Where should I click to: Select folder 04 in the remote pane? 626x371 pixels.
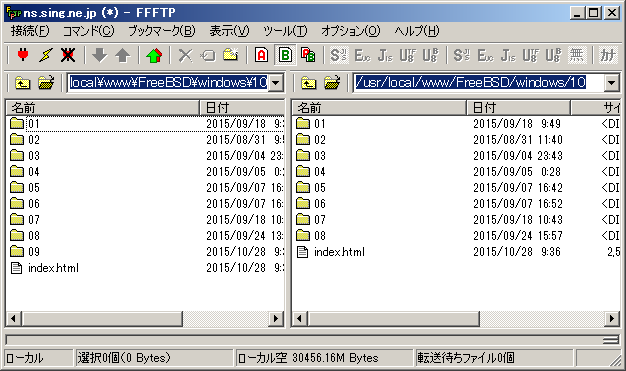coord(311,172)
